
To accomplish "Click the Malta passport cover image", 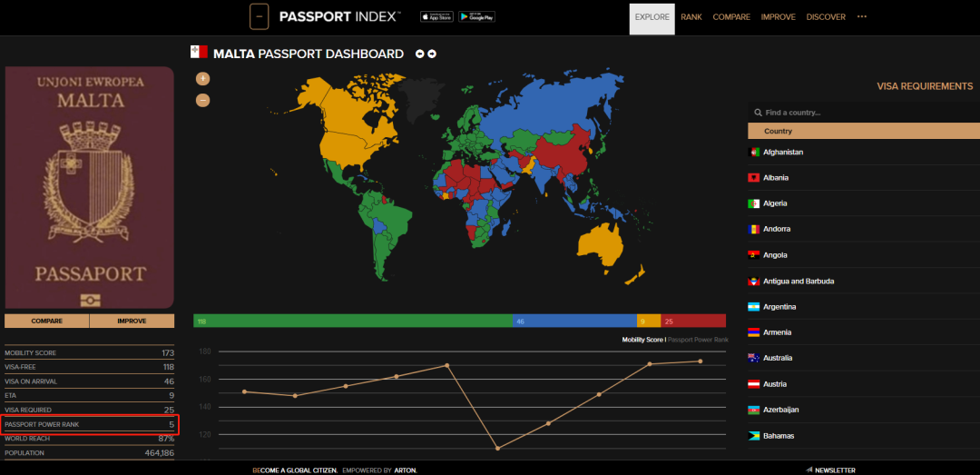I will coord(89,188).
